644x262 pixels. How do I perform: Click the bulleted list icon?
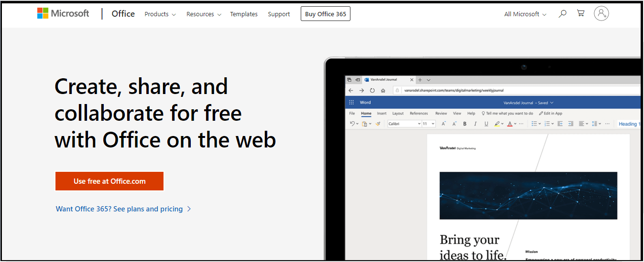coord(534,124)
